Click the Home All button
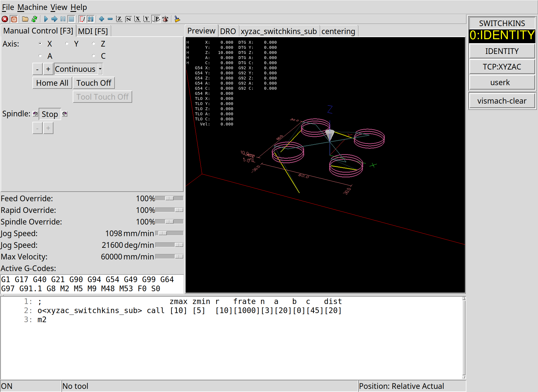Screen dimensions: 538x392 52,83
